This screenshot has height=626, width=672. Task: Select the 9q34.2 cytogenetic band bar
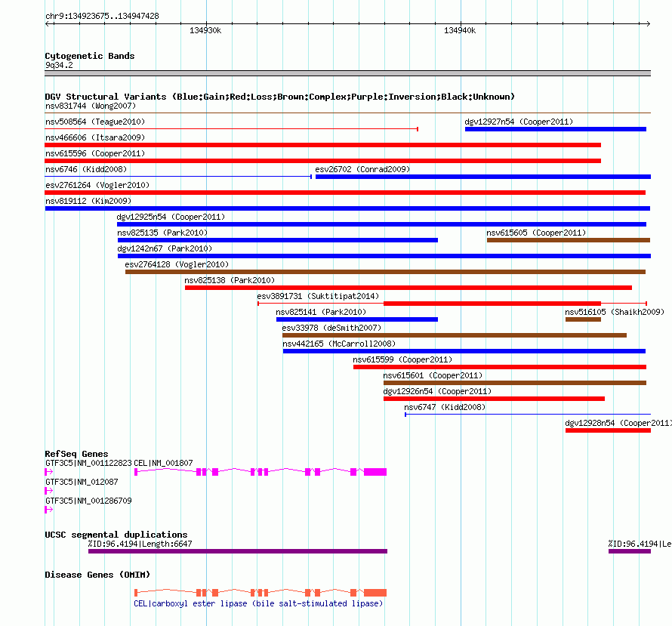(347, 73)
